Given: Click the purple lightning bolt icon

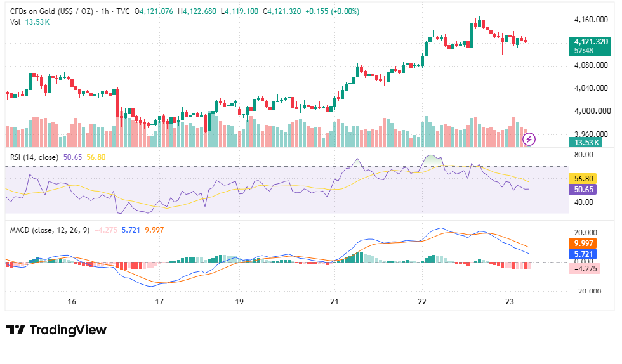Looking at the screenshot, I should (529, 139).
